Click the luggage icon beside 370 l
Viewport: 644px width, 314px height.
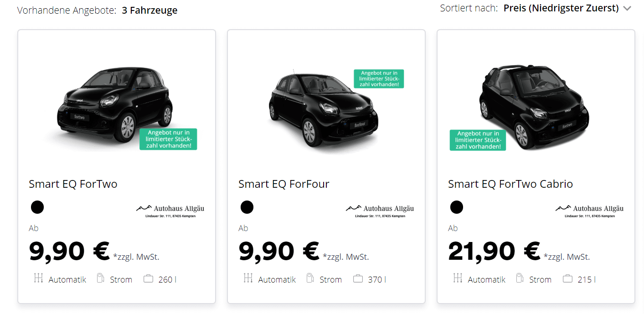(358, 278)
